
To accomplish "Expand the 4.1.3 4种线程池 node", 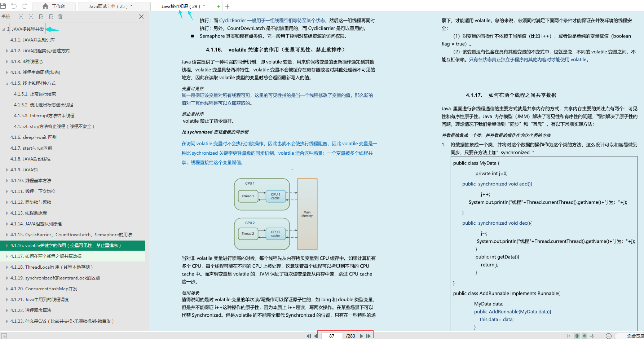I will [7, 62].
